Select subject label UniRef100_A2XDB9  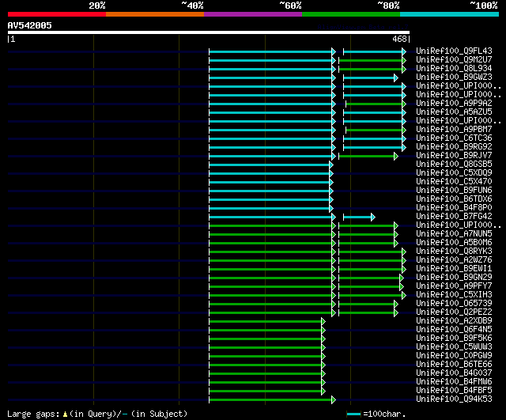[x=454, y=321]
